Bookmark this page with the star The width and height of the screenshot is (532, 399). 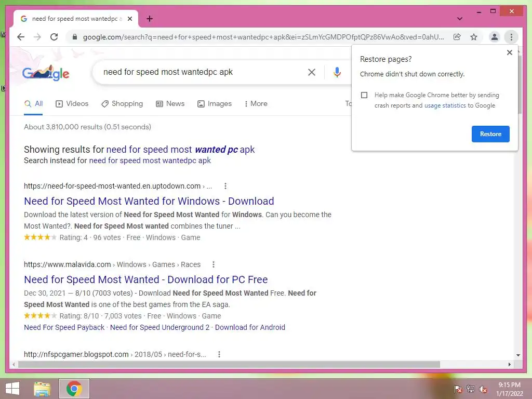click(474, 37)
